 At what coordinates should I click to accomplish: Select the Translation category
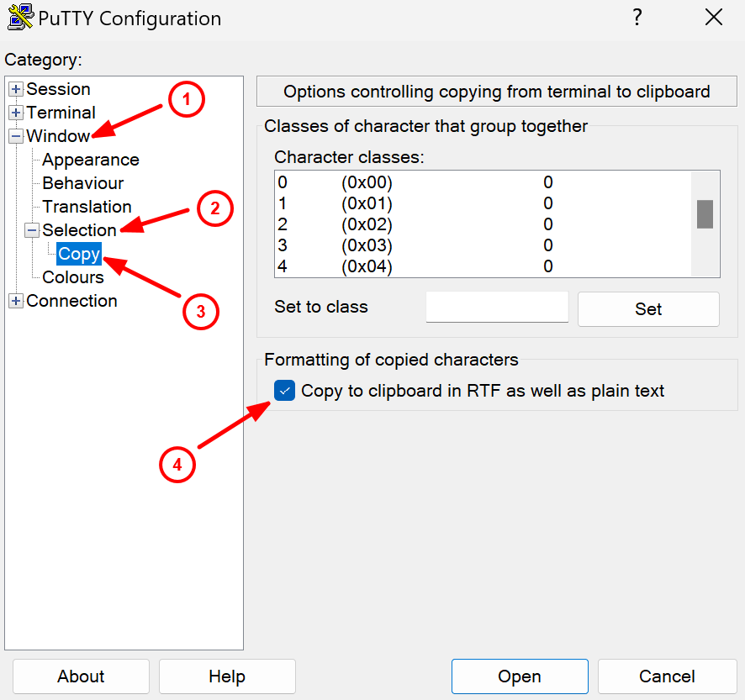point(87,207)
